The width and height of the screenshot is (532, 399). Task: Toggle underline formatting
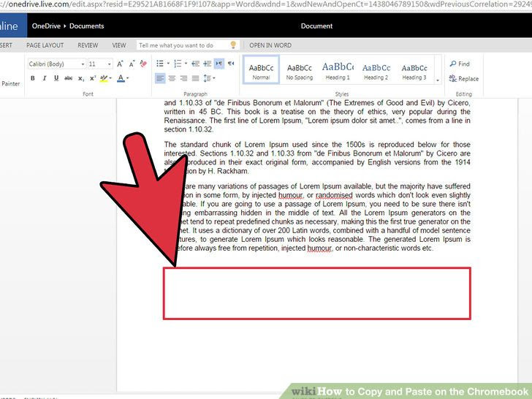pyautogui.click(x=56, y=78)
